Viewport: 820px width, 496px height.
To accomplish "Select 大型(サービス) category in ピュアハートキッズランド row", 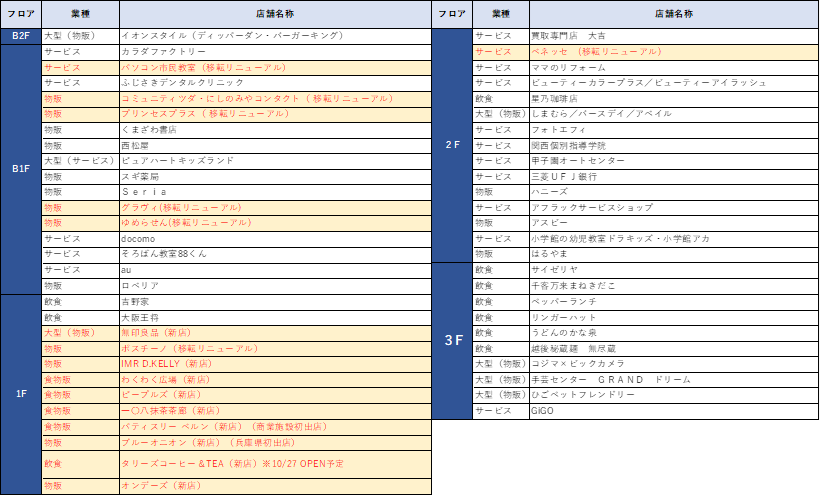I will (81, 161).
